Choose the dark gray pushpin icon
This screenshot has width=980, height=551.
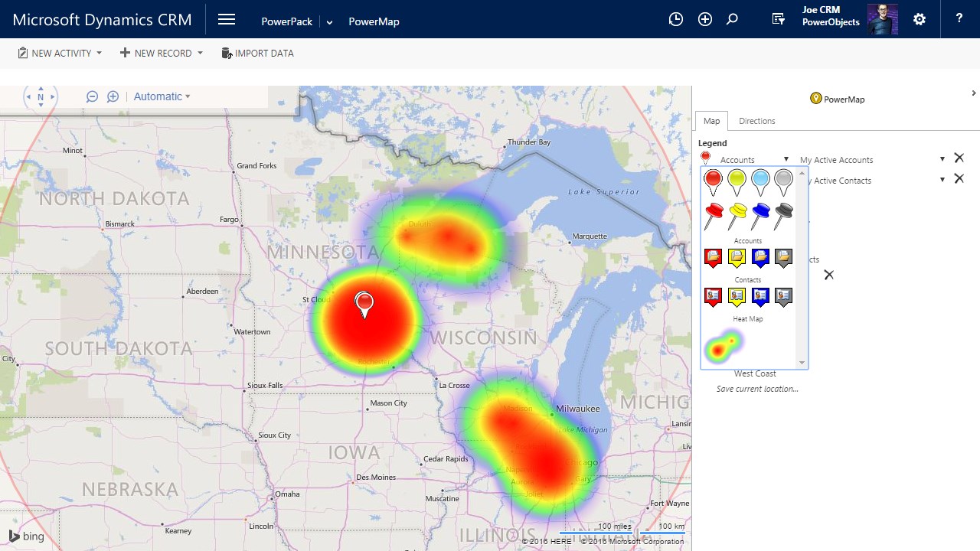click(x=783, y=217)
